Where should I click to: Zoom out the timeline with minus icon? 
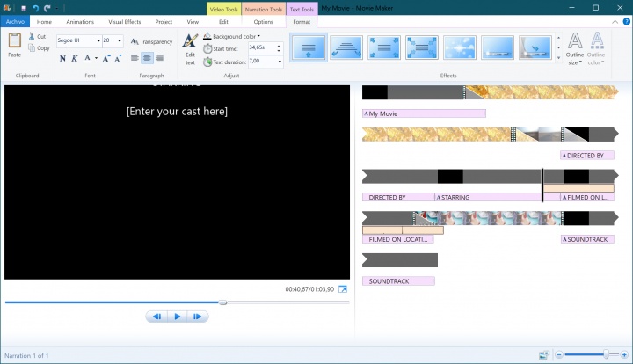(x=559, y=354)
